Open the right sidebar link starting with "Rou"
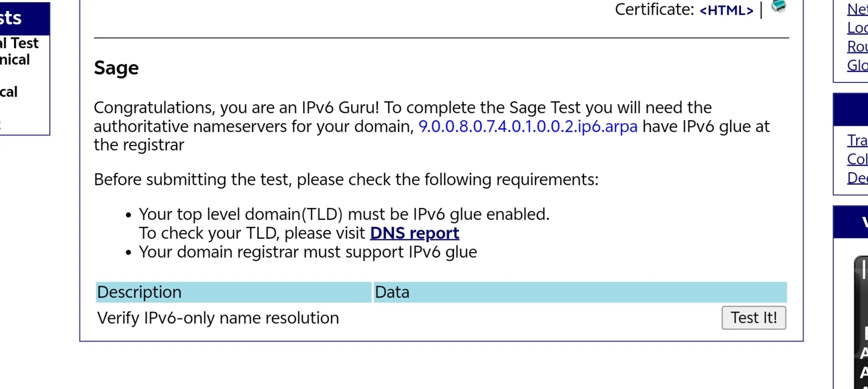Viewport: 868px width, 389px height. (x=858, y=47)
